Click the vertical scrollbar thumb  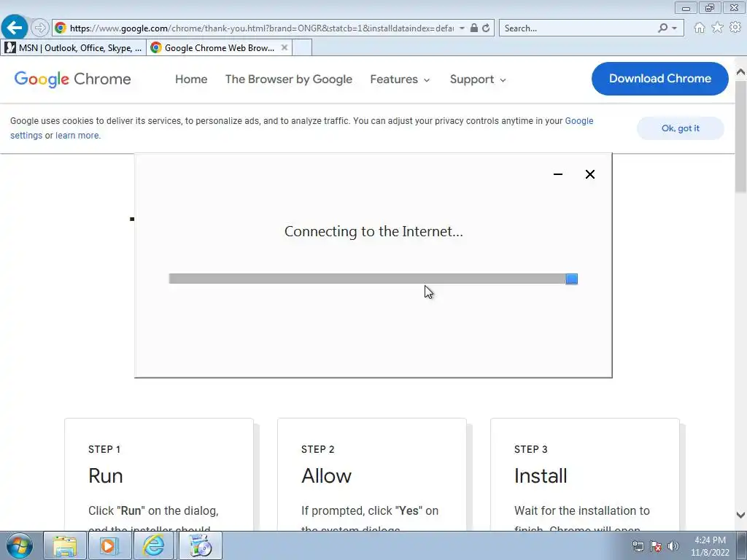[740, 136]
